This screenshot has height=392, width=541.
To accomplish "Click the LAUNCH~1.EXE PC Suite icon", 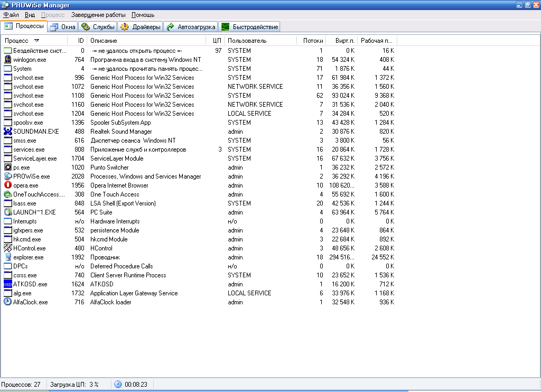I will coord(7,212).
